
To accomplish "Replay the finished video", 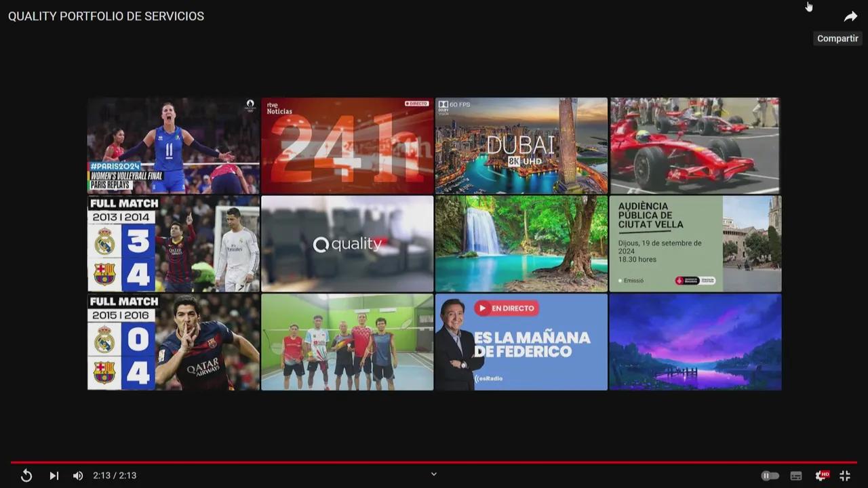I will (26, 476).
